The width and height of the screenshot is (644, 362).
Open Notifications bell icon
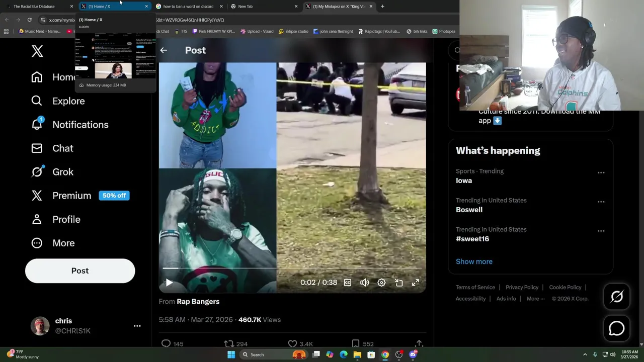pyautogui.click(x=37, y=124)
